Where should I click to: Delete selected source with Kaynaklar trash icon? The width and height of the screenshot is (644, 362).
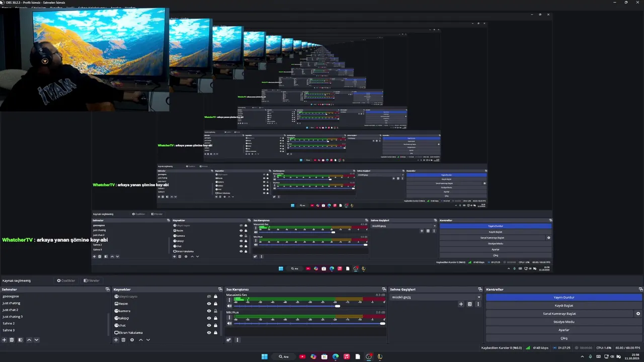[124, 340]
